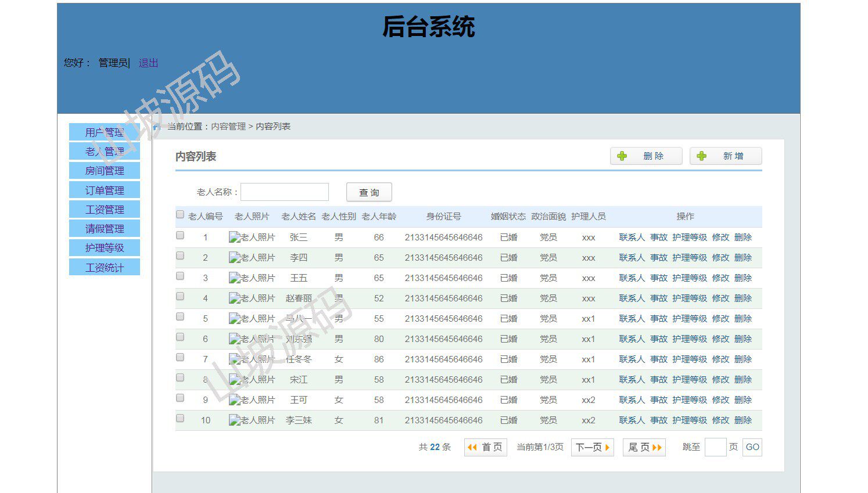Go to 护理等级 sidebar item
Screen dimensions: 868x493
(105, 248)
